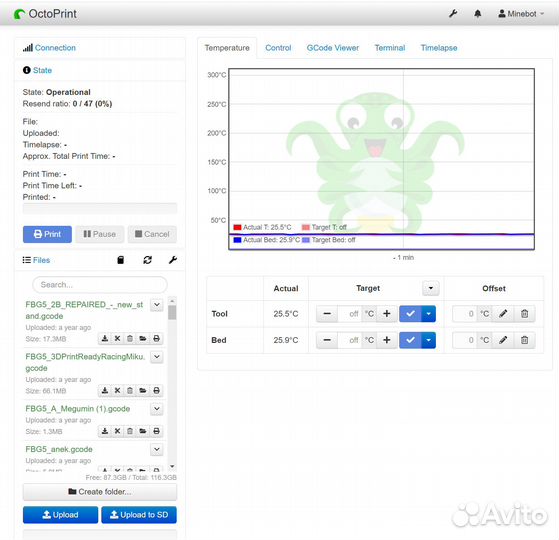Screen dimensions: 559x540
Task: Load the Megumin file with the folder icon
Action: 143,431
